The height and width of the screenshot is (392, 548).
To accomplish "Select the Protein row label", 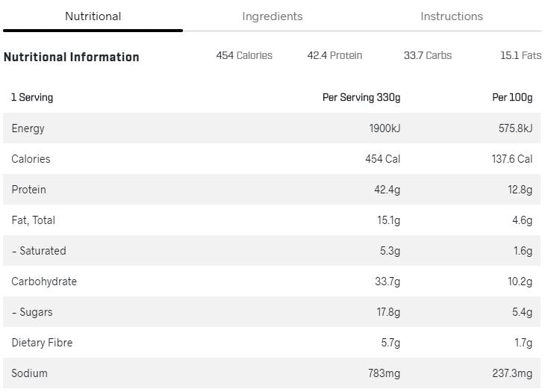I will pyautogui.click(x=29, y=190).
